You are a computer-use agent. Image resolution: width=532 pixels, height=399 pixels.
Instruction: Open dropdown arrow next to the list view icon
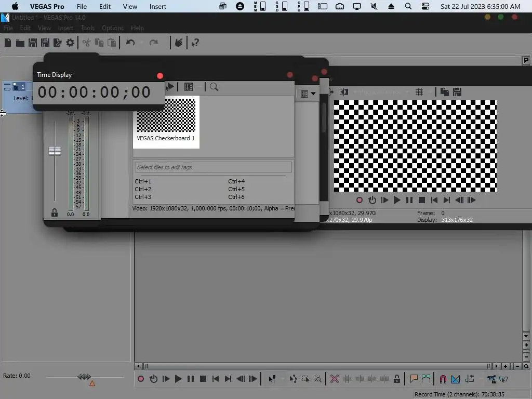[313, 94]
